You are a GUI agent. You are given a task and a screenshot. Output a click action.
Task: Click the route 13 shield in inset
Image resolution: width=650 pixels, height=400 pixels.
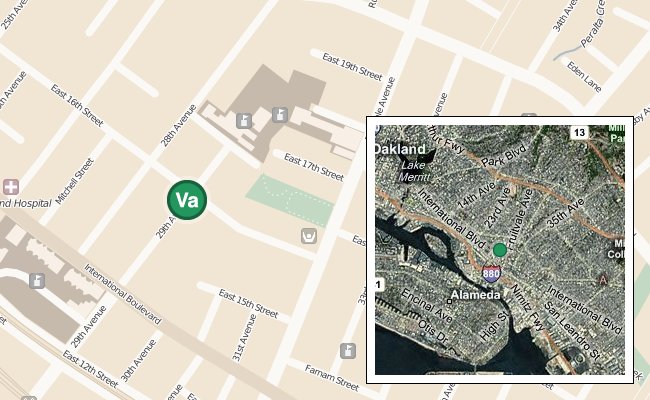coord(580,133)
